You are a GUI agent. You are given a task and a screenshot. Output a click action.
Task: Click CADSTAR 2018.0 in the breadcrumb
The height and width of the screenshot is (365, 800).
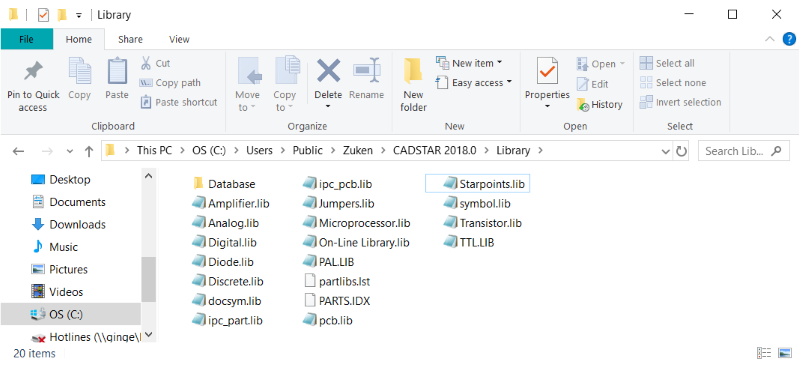[434, 151]
